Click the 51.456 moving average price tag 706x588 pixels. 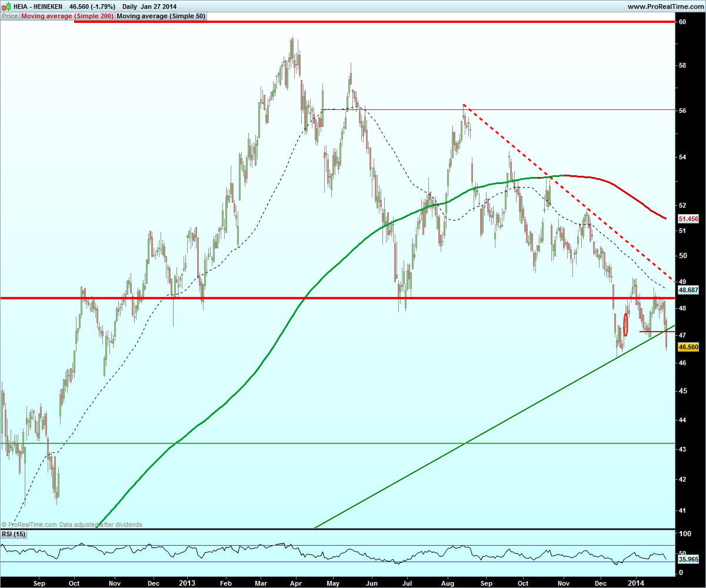click(x=688, y=219)
